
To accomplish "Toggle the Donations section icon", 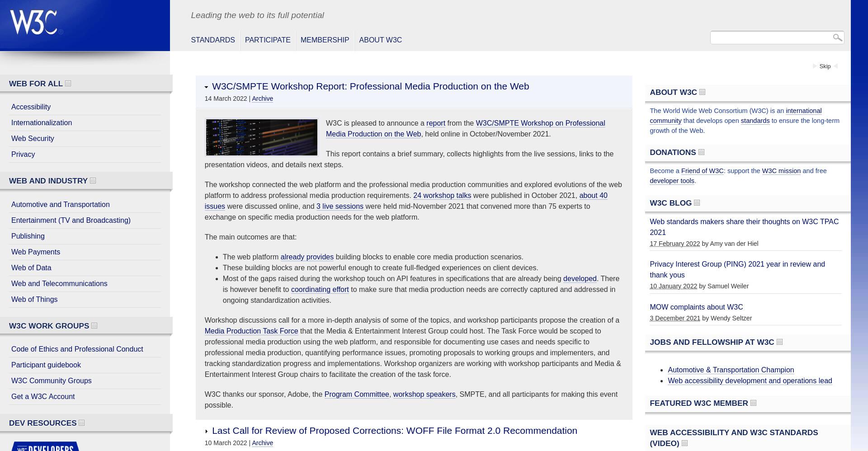I will 702,152.
